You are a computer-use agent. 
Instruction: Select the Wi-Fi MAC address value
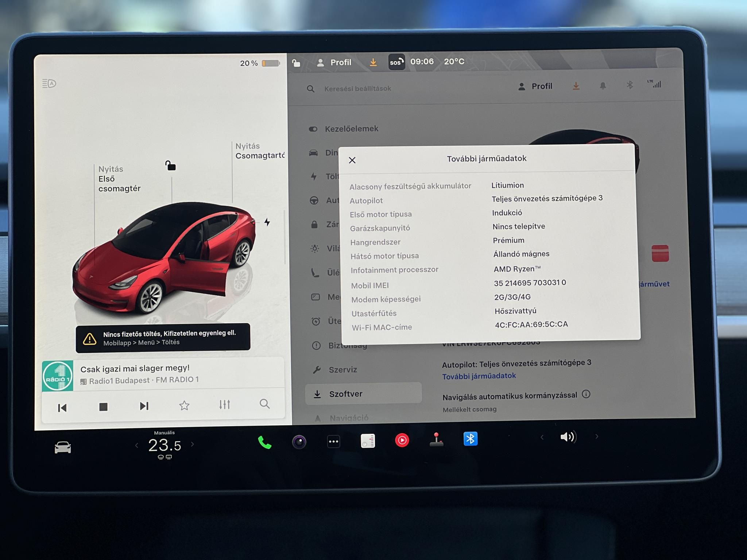click(531, 324)
